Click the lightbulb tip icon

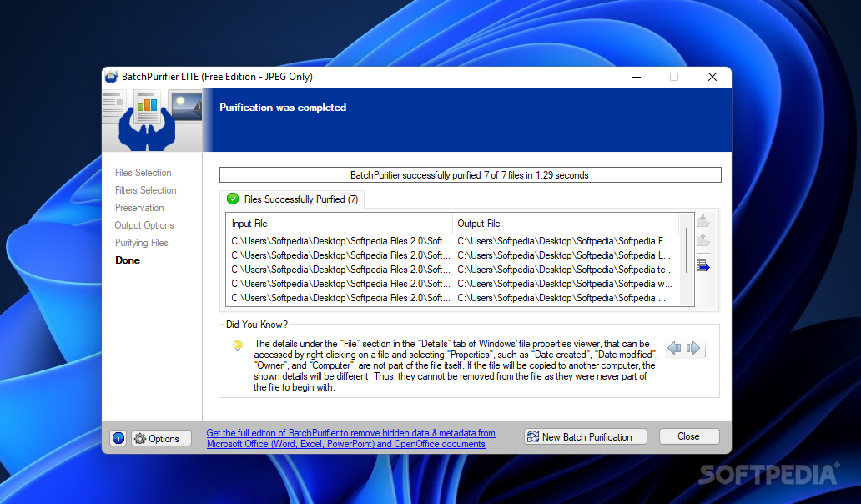(237, 345)
